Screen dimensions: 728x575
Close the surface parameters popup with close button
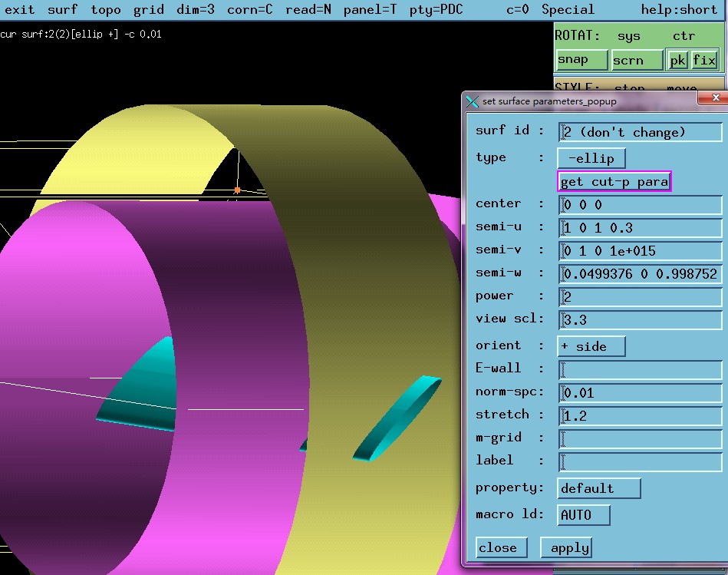(500, 547)
